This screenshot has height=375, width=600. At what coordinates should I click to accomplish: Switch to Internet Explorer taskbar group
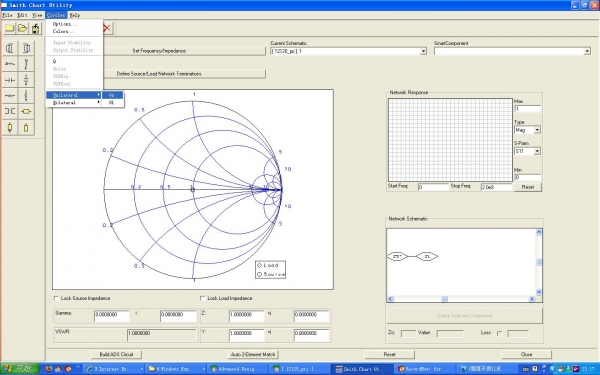click(x=114, y=369)
